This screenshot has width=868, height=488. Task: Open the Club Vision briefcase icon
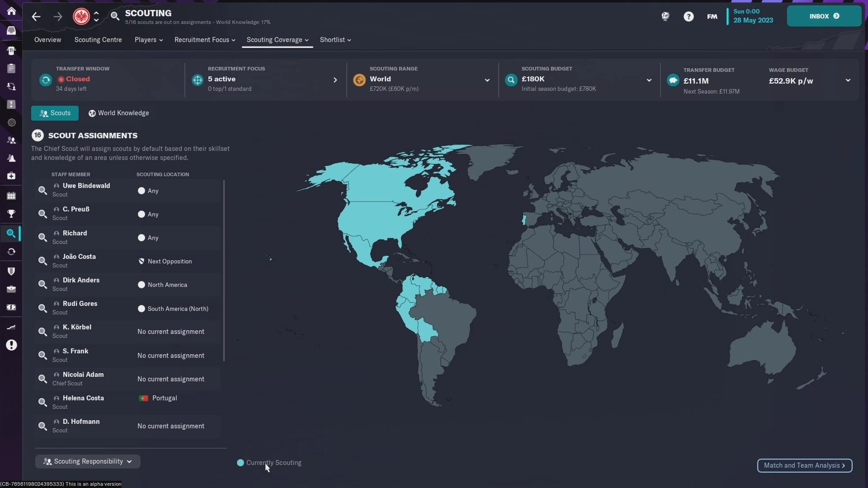[11, 289]
